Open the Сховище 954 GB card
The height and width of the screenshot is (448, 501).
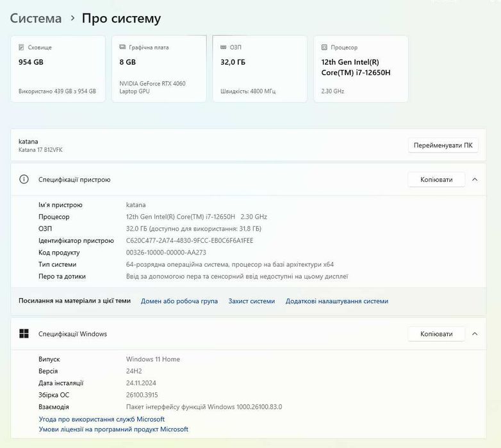click(58, 69)
